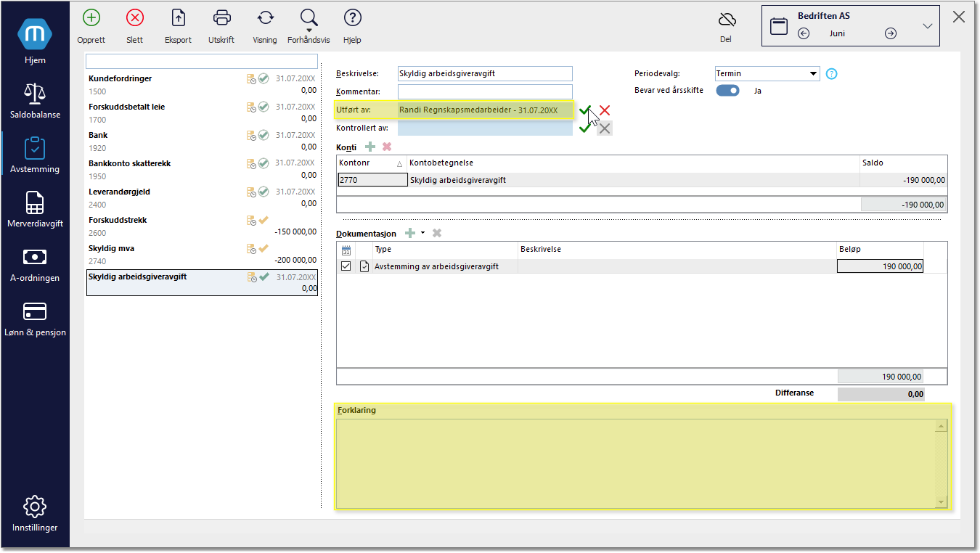Go to the previous period before Juni
Image resolution: width=980 pixels, height=553 pixels.
[804, 33]
